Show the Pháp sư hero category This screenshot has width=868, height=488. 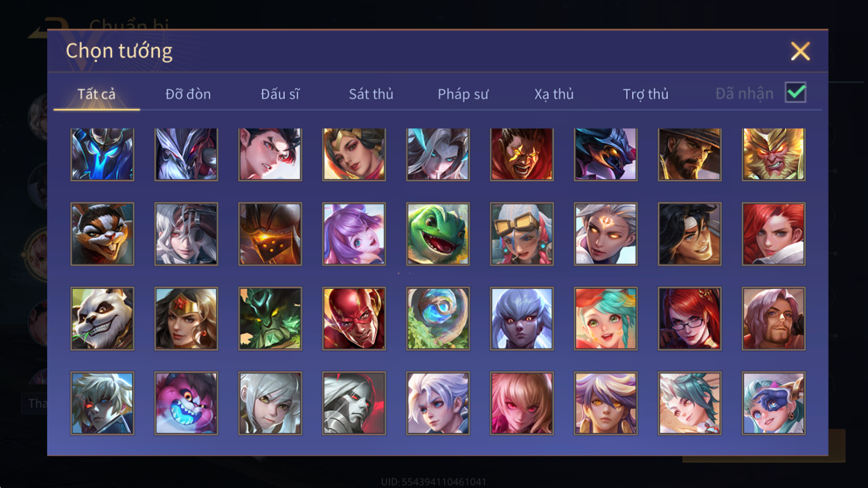[463, 94]
